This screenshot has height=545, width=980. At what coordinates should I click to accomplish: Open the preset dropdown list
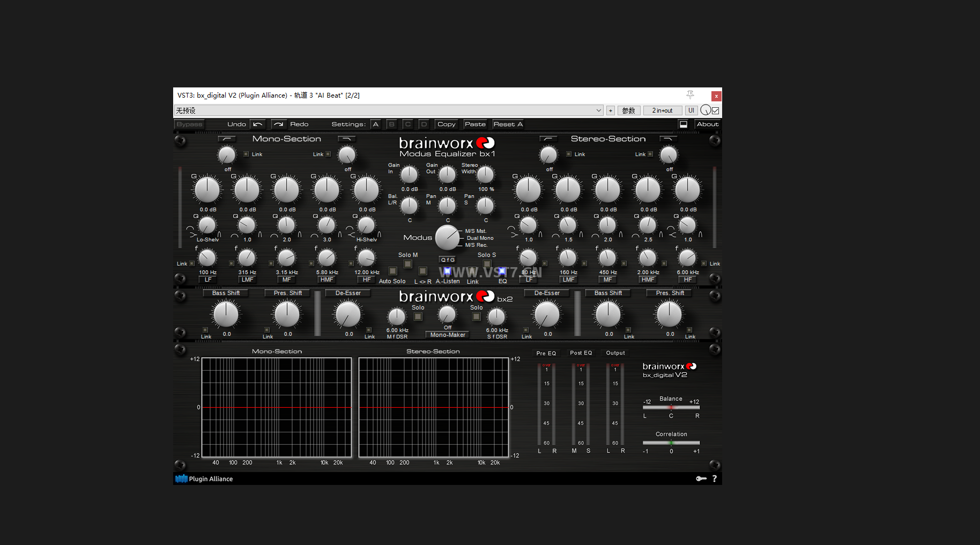click(389, 111)
